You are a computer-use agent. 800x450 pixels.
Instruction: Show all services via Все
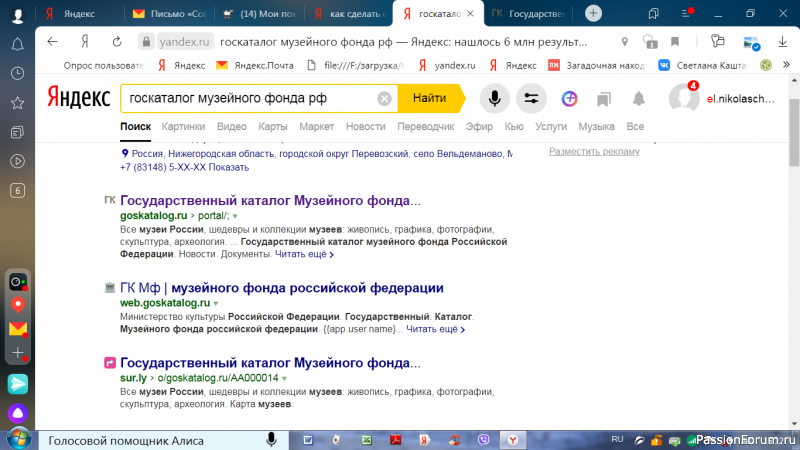click(635, 127)
